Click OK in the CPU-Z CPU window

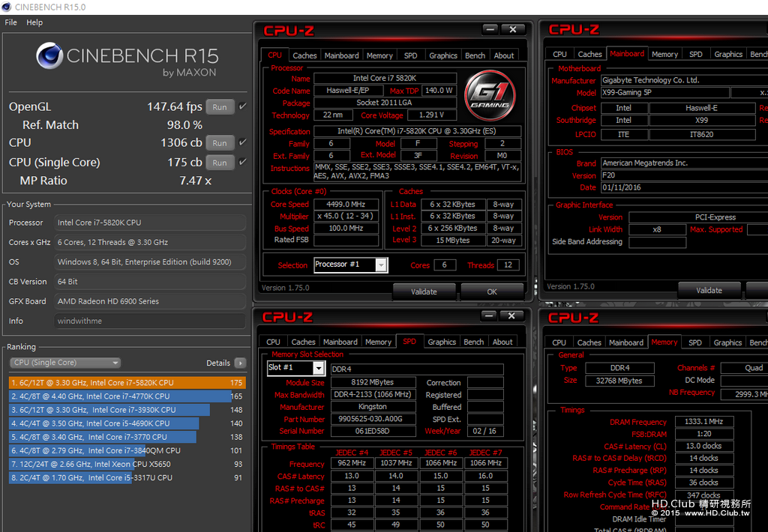(492, 291)
